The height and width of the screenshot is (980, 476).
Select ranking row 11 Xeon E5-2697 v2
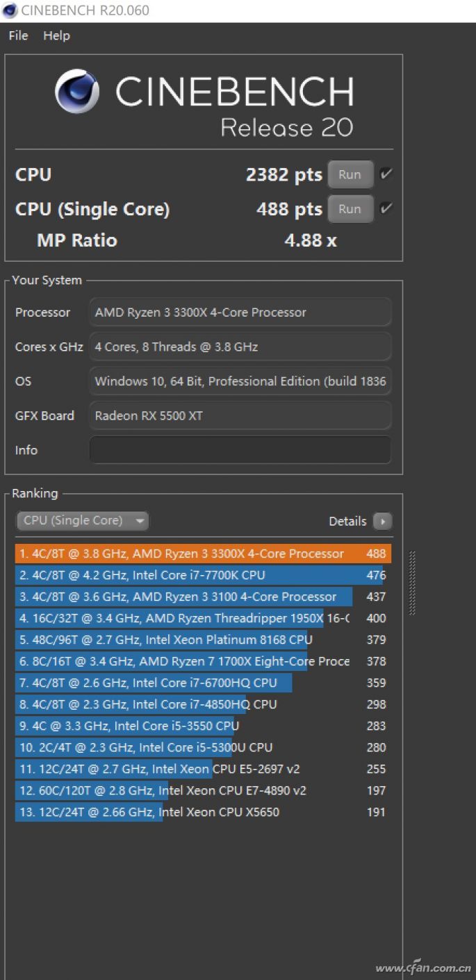(x=203, y=769)
